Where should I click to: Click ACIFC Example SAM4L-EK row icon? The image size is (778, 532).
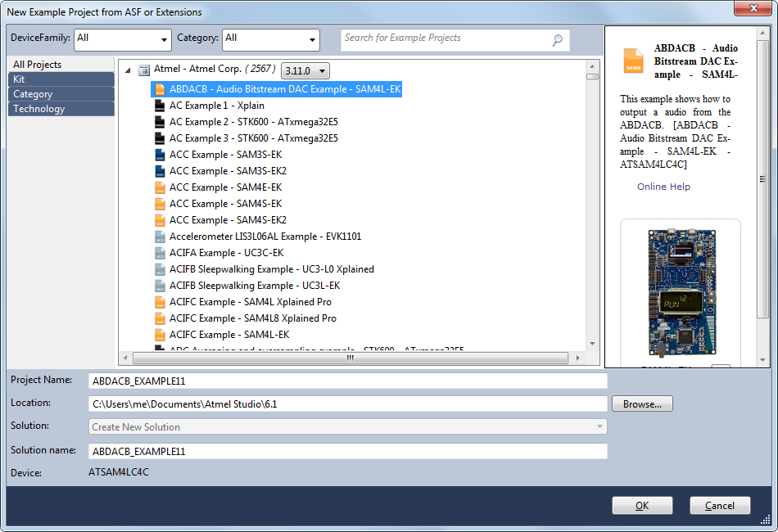click(x=160, y=335)
